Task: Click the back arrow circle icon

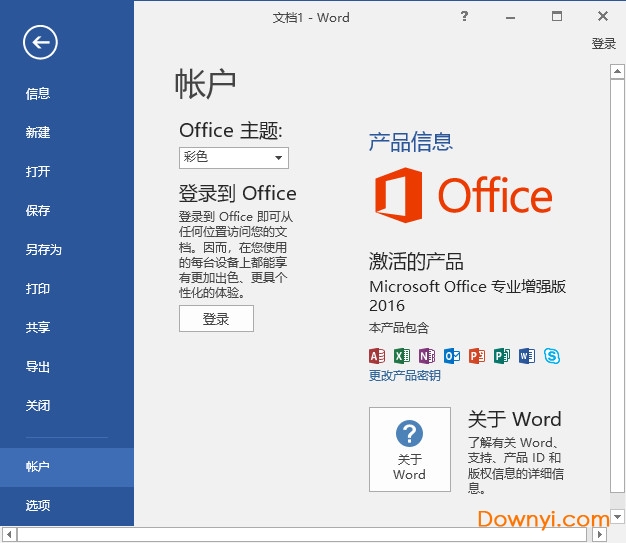Action: pos(41,41)
